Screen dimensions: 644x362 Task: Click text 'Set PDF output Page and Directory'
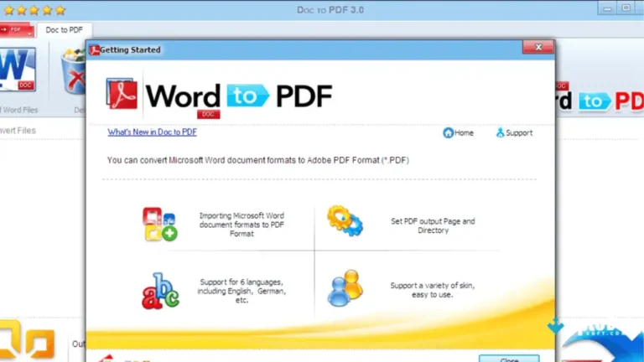point(433,225)
